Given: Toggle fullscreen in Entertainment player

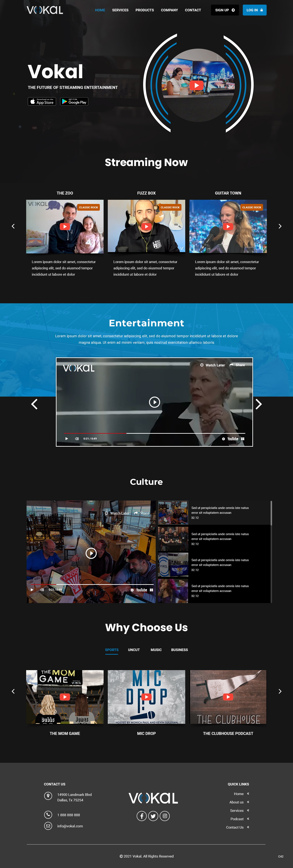Looking at the screenshot, I should (x=243, y=439).
